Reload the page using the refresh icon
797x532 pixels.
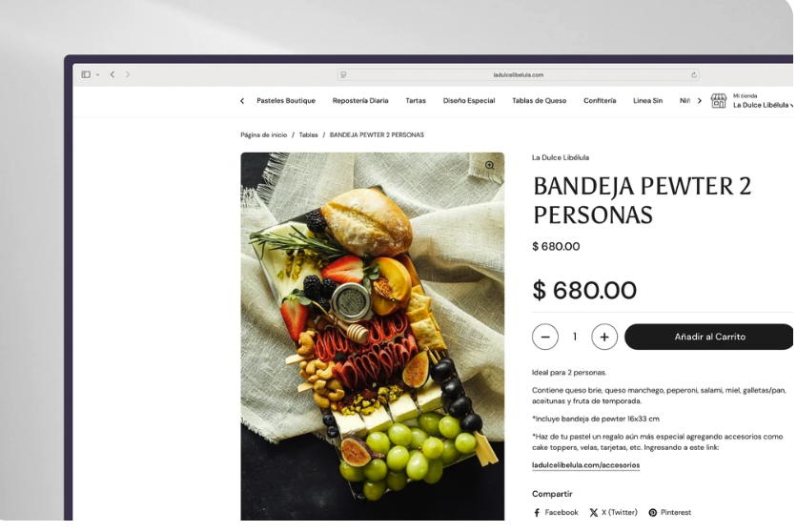(x=694, y=75)
